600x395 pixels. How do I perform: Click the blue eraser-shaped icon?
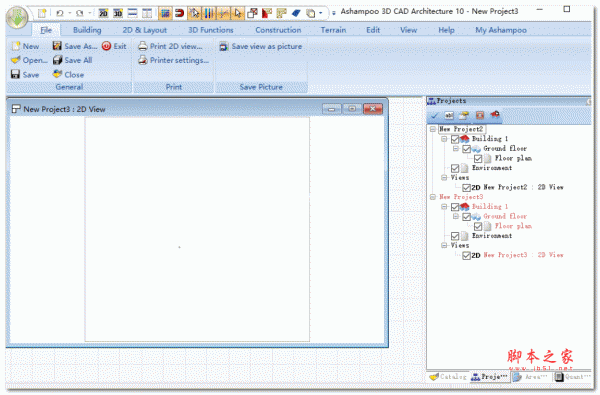[296, 13]
